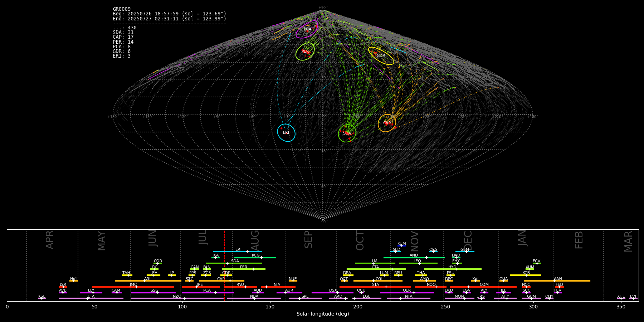Click the red STA activity bar
644x322 pixels.
pyautogui.click(x=375, y=287)
